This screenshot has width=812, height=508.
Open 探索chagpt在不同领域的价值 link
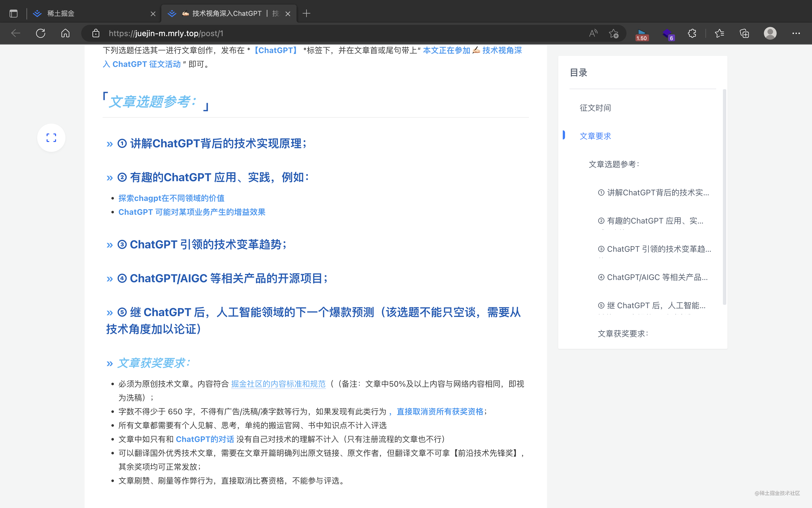click(171, 198)
